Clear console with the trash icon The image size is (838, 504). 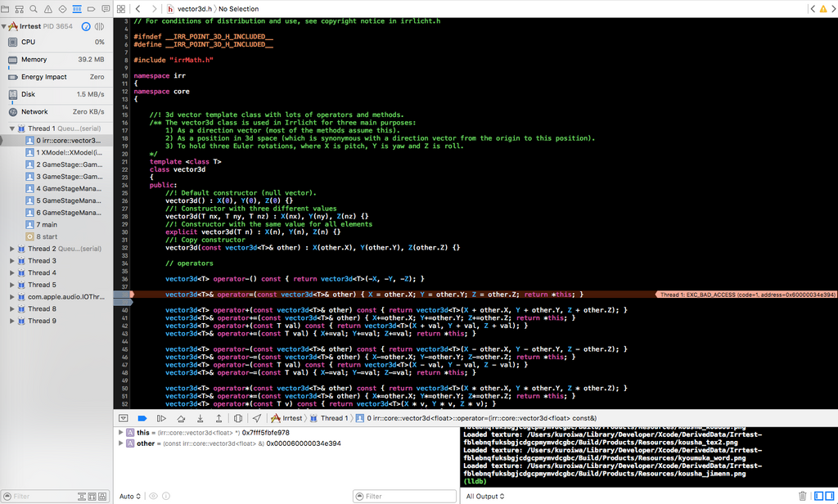[803, 496]
